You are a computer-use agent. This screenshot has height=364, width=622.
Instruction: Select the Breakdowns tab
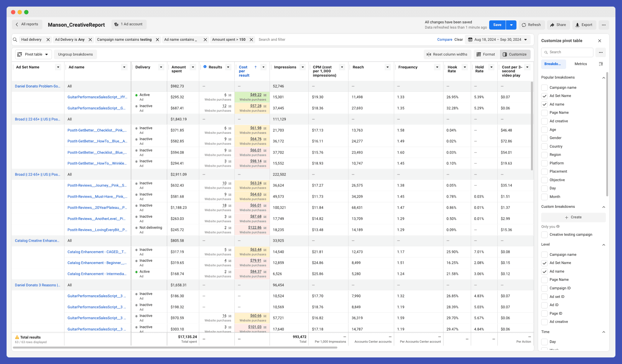[x=553, y=64]
